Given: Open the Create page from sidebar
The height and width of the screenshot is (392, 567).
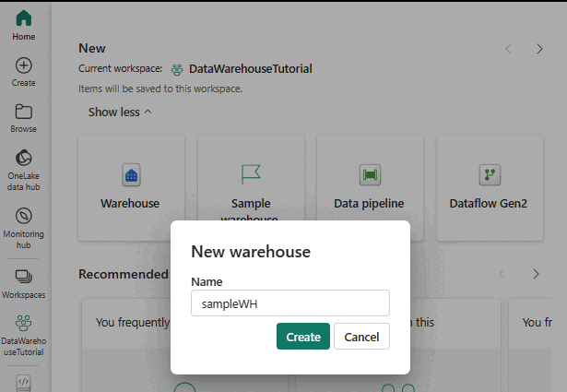Looking at the screenshot, I should 23,72.
